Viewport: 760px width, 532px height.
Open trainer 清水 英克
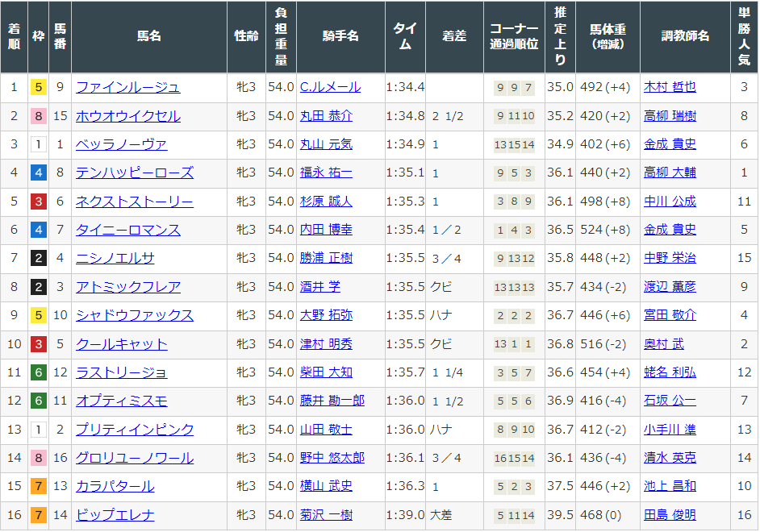click(670, 458)
